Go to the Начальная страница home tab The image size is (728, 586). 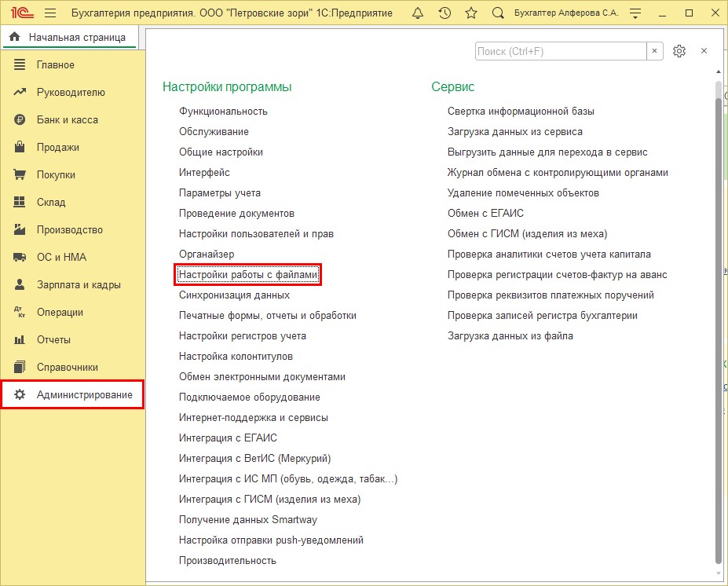click(x=69, y=37)
